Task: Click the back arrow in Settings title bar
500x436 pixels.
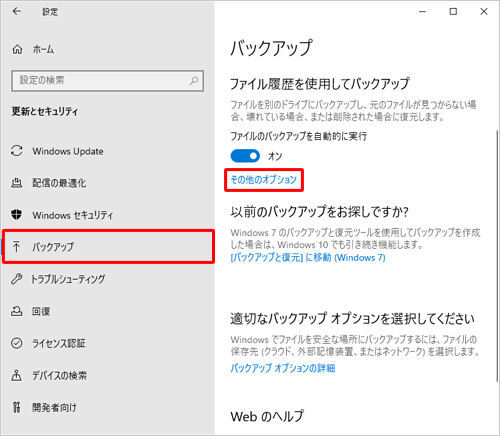Action: tap(17, 11)
